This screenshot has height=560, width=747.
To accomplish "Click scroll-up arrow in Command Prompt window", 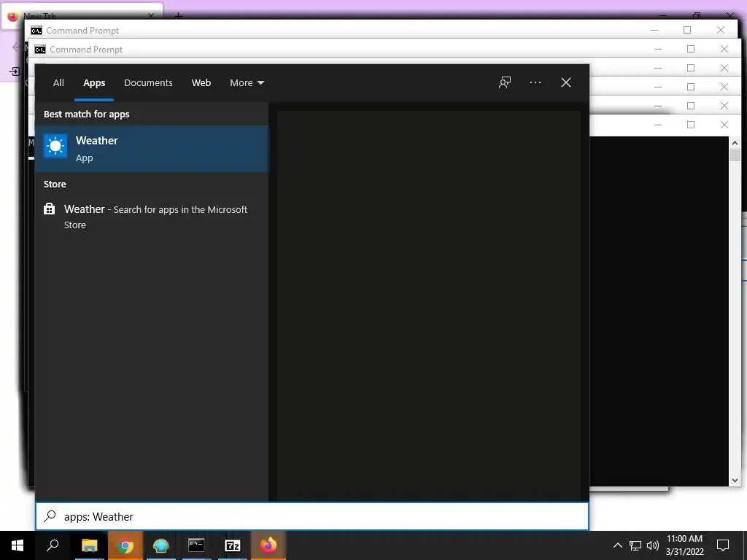I will [x=735, y=142].
